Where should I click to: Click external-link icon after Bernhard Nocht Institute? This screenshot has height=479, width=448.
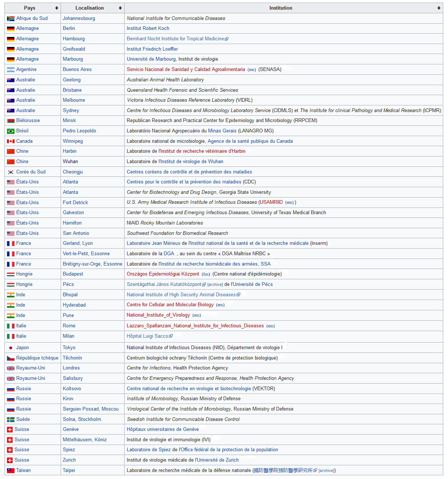[x=227, y=39]
